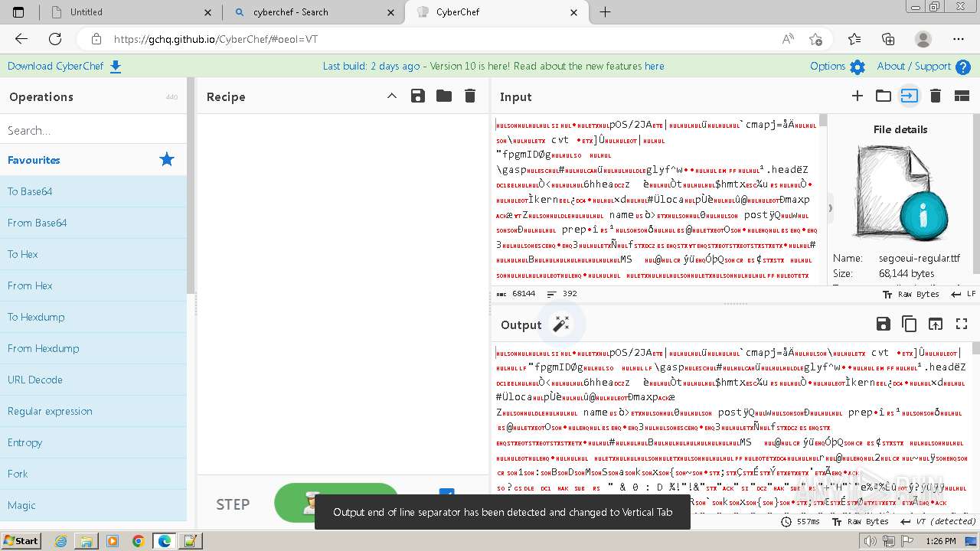Viewport: 980px width, 551px height.
Task: Open browser Collections
Action: pos(889,39)
